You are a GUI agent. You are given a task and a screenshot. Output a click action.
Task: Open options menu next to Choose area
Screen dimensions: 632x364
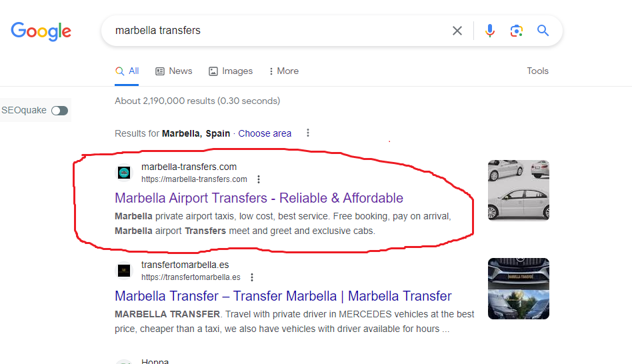pyautogui.click(x=308, y=133)
